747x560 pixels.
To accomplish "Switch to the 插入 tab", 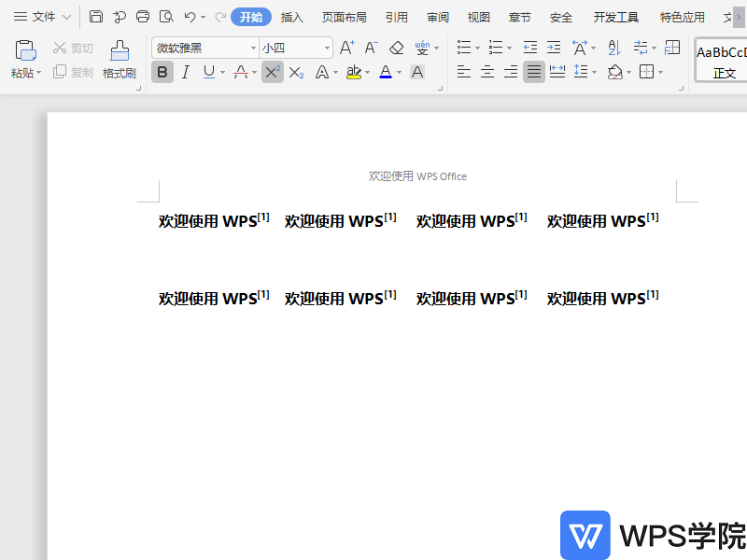I will (x=292, y=17).
